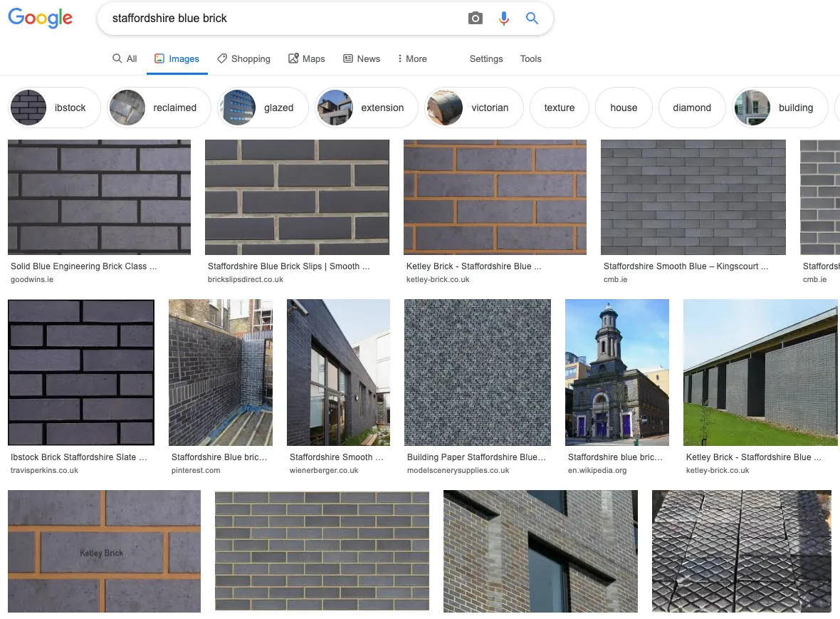The width and height of the screenshot is (840, 619).
Task: Filter results by ibstock chip
Action: (x=55, y=108)
